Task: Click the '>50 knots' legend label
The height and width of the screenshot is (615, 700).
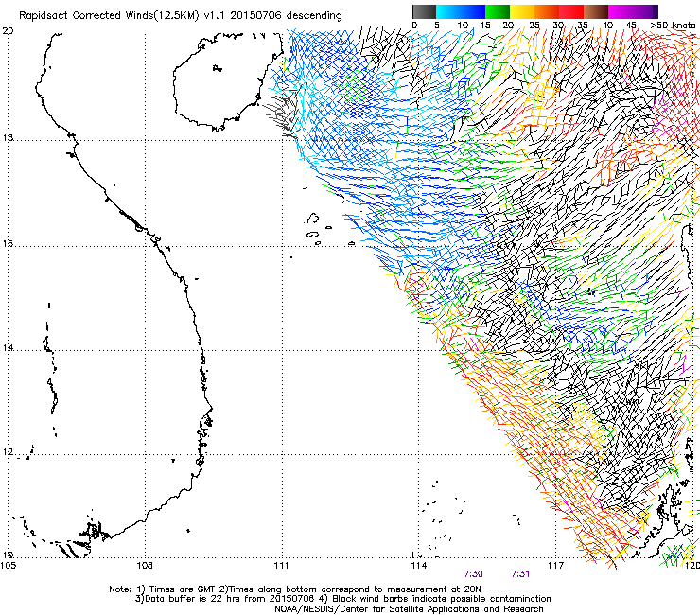Action: tap(673, 26)
